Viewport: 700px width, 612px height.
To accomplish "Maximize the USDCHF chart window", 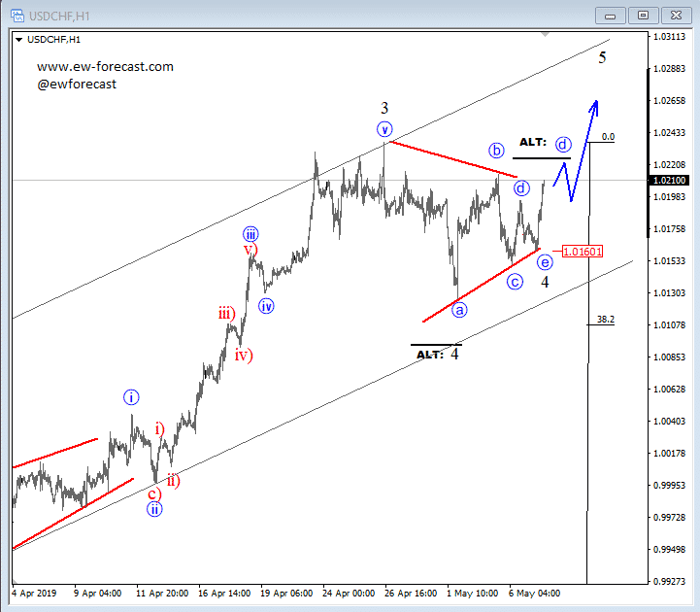I will click(x=643, y=17).
